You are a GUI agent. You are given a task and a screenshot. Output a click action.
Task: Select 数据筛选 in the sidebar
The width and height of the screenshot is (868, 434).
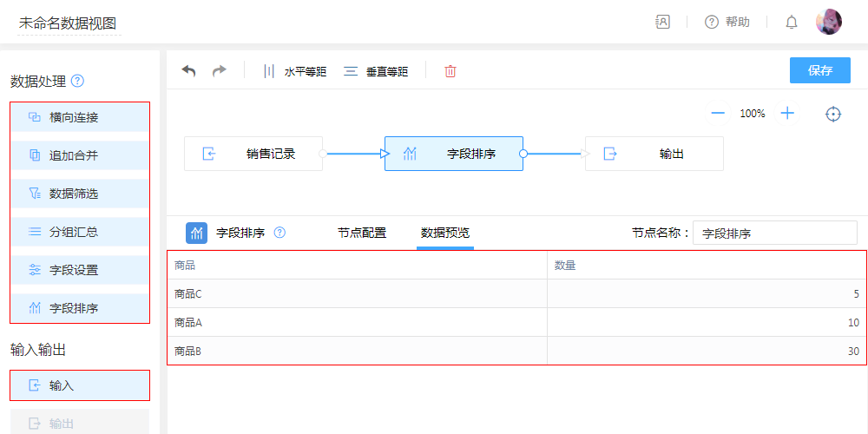click(x=80, y=194)
